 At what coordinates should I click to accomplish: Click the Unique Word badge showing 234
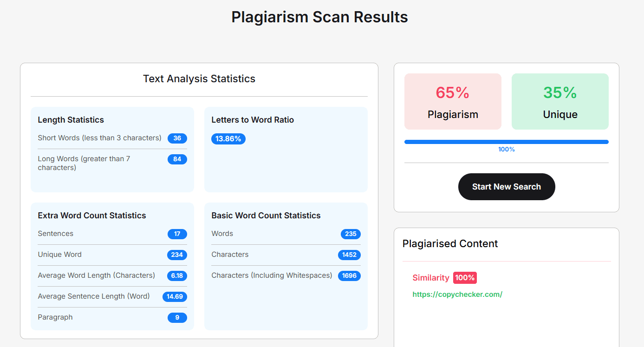click(177, 255)
